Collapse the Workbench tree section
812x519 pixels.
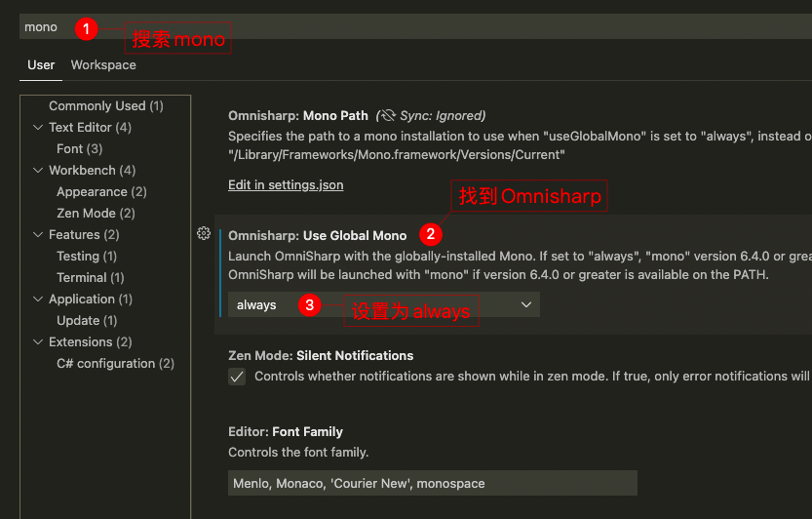point(38,170)
